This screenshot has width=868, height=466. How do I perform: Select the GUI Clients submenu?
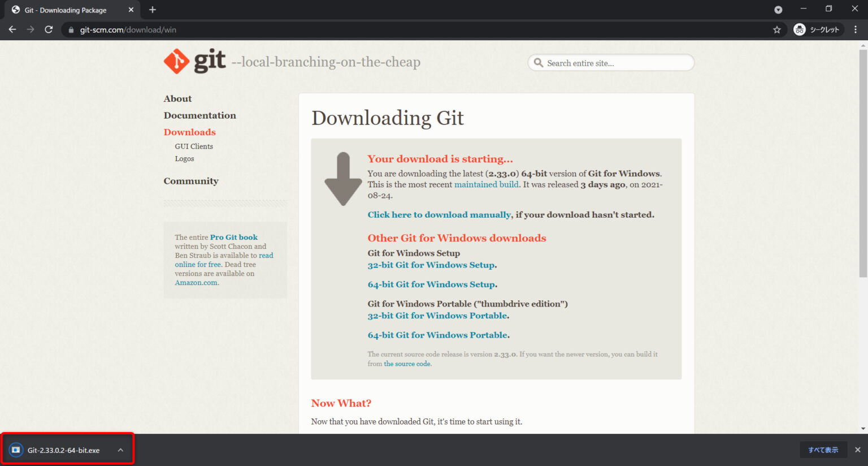[x=194, y=146]
